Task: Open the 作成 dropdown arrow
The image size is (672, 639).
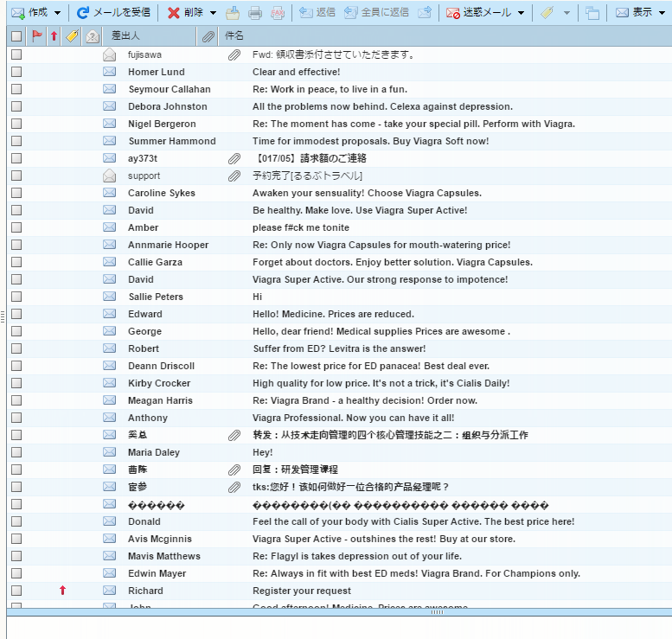Action: point(58,13)
